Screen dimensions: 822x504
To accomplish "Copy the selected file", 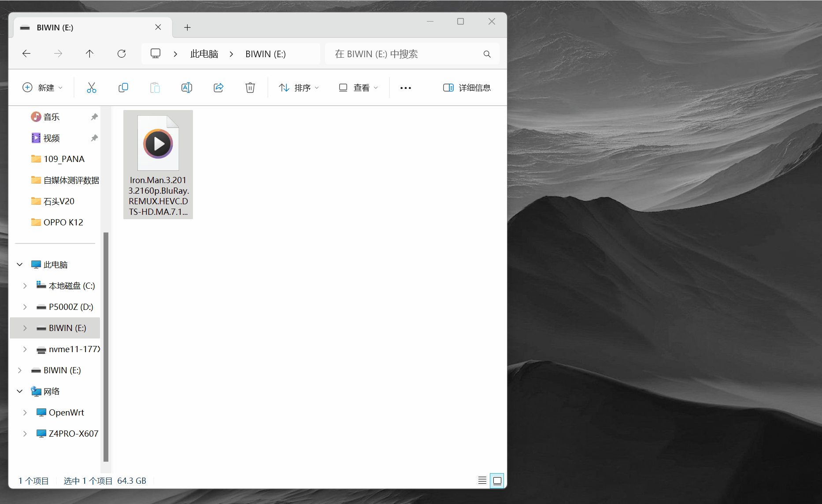I will pyautogui.click(x=123, y=88).
